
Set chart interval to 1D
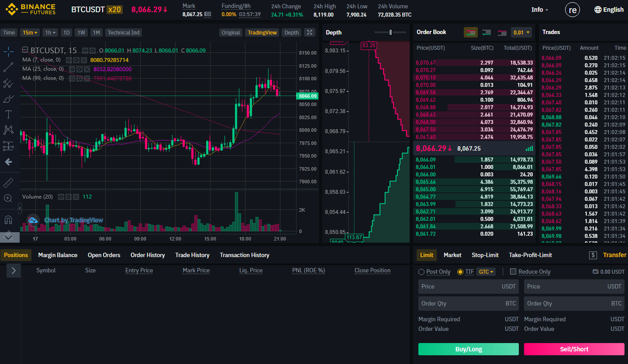66,32
